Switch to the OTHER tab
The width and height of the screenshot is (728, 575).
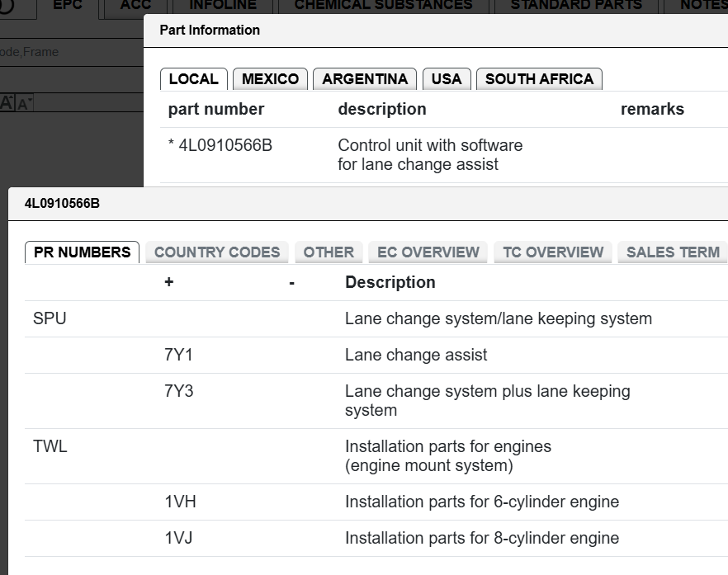coord(329,252)
